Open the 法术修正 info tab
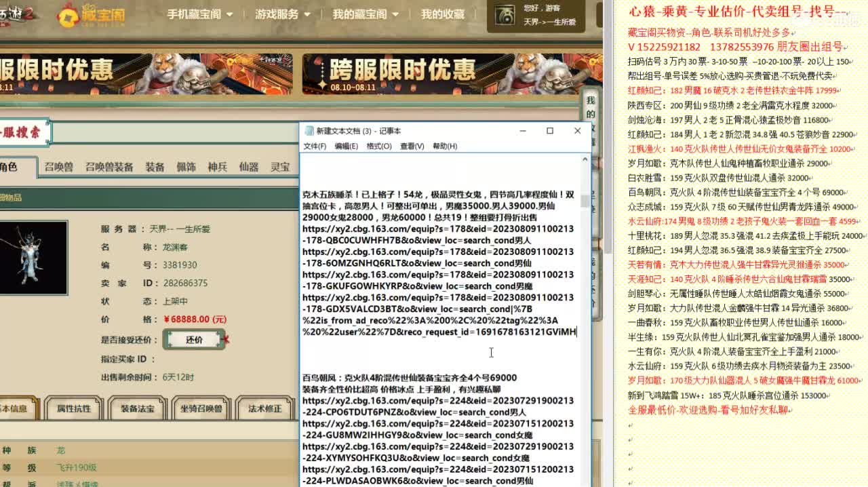868x487 pixels. point(265,408)
